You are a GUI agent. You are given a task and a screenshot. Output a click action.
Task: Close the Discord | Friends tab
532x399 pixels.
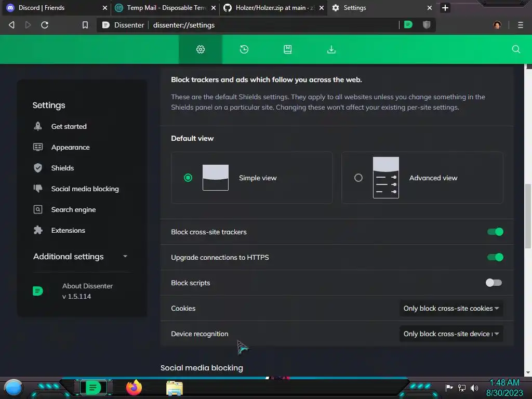tap(105, 8)
